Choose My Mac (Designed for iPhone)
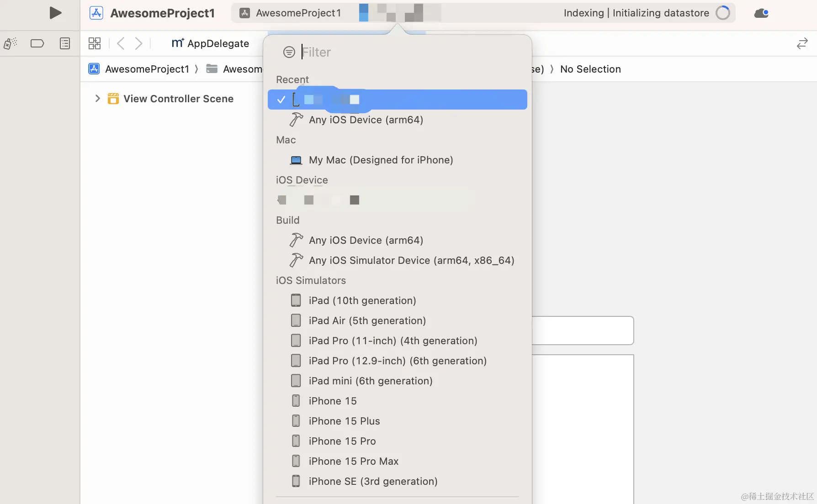The image size is (817, 504). pyautogui.click(x=397, y=160)
